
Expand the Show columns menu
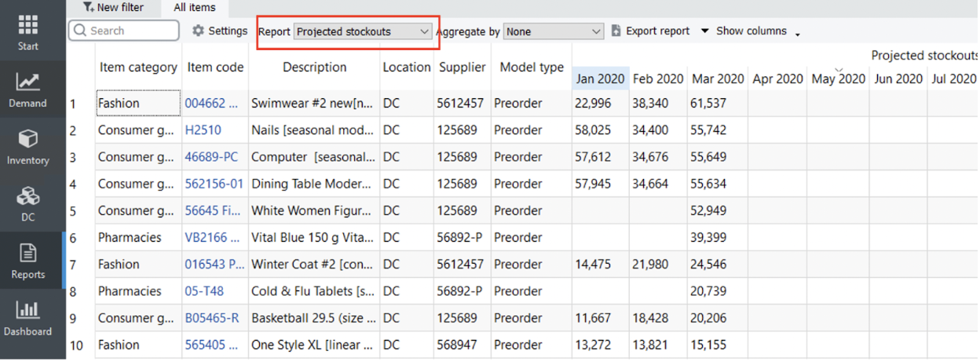pos(750,31)
